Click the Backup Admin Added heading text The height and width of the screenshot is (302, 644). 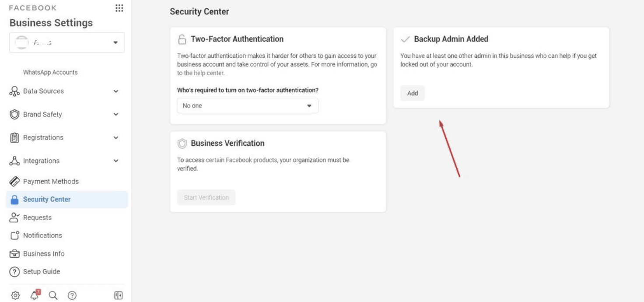(x=451, y=39)
